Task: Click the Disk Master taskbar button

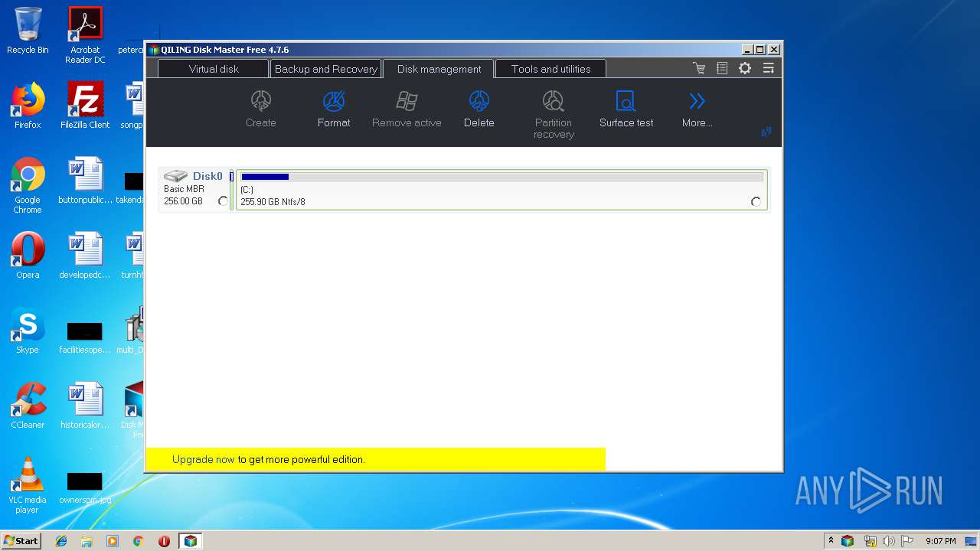Action: [x=190, y=541]
